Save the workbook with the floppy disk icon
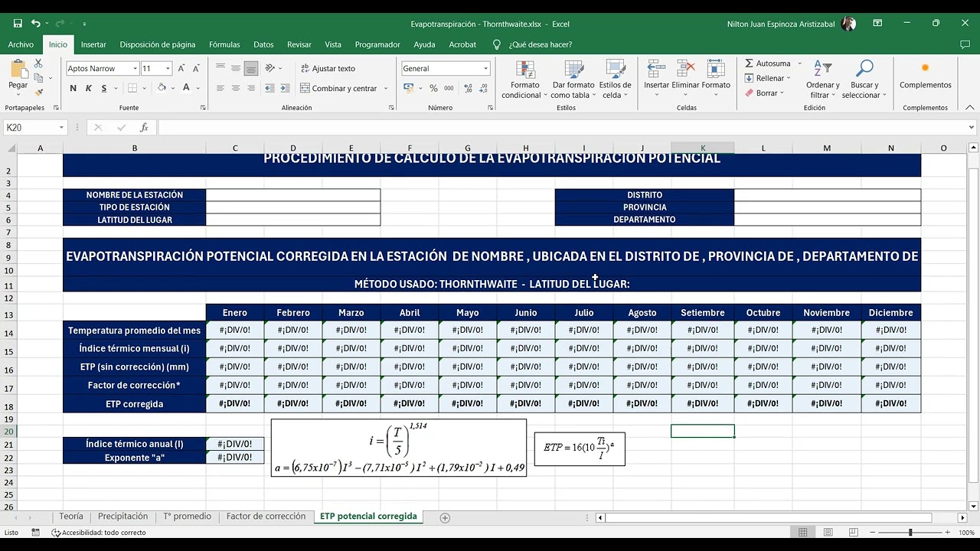This screenshot has width=980, height=551. tap(18, 24)
